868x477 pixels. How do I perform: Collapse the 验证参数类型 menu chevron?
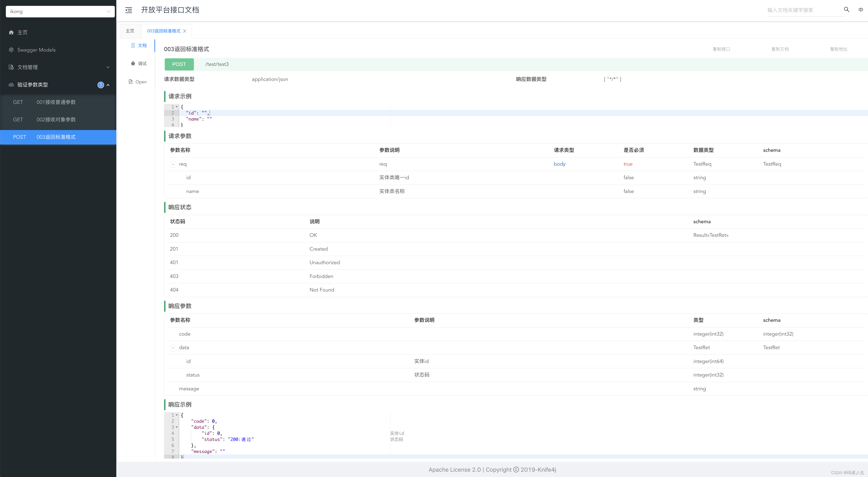[108, 85]
